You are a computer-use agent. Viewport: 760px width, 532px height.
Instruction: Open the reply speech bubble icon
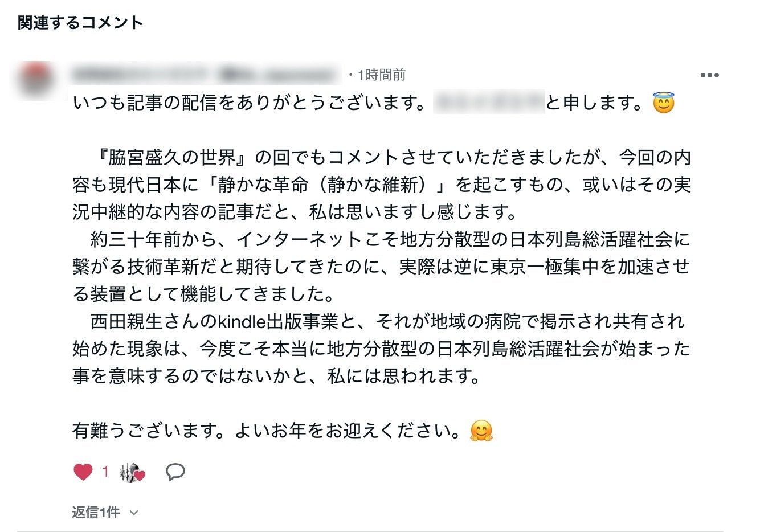175,472
